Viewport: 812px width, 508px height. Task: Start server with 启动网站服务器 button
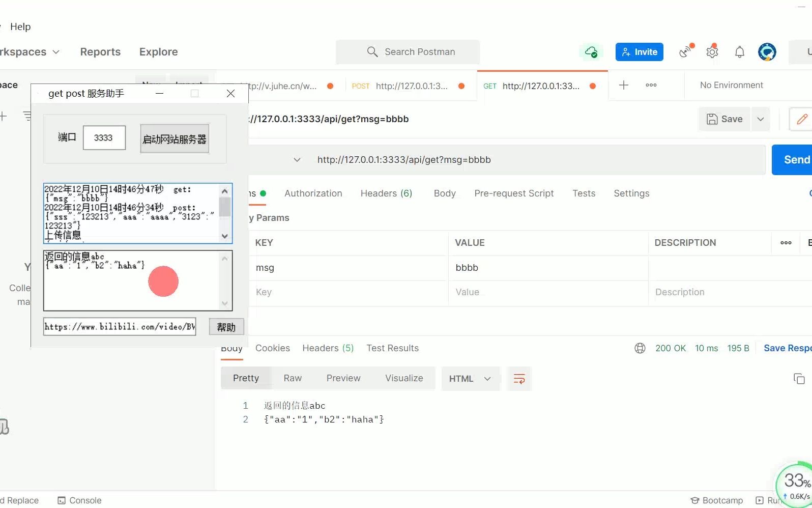(x=175, y=139)
